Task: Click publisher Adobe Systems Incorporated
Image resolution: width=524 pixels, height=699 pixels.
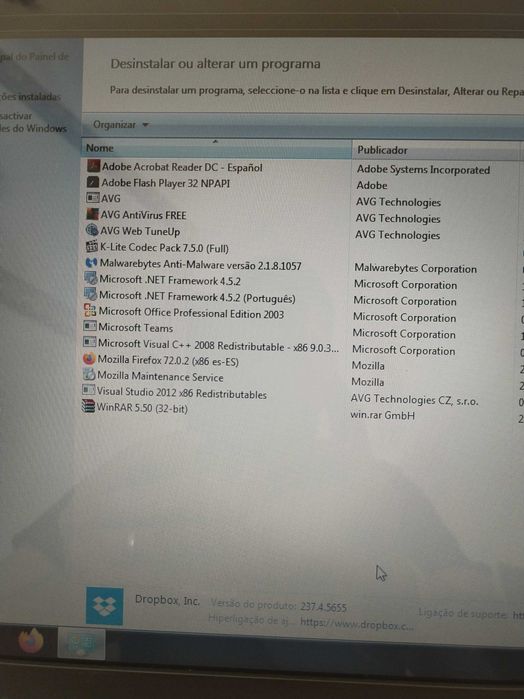Action: 423,170
